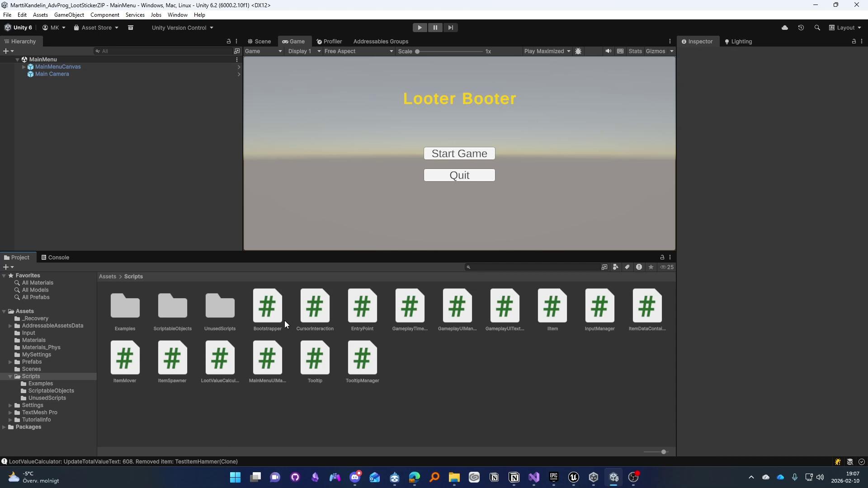This screenshot has height=488, width=868.
Task: Open the Unity Version Control dropdown
Action: [x=182, y=28]
